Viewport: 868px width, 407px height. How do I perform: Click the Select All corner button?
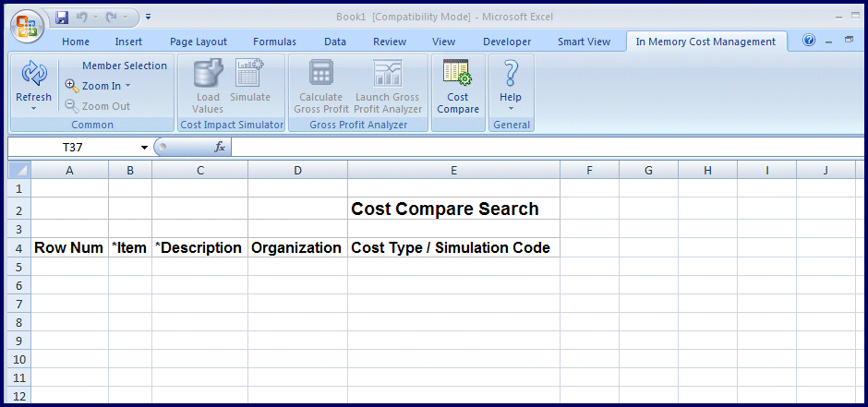[19, 171]
